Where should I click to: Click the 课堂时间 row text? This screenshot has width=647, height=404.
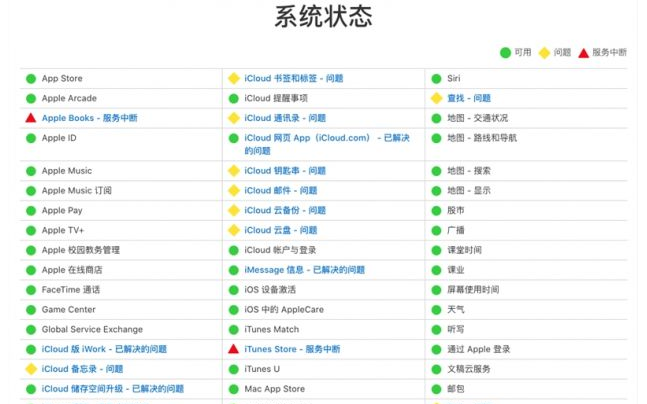click(465, 250)
